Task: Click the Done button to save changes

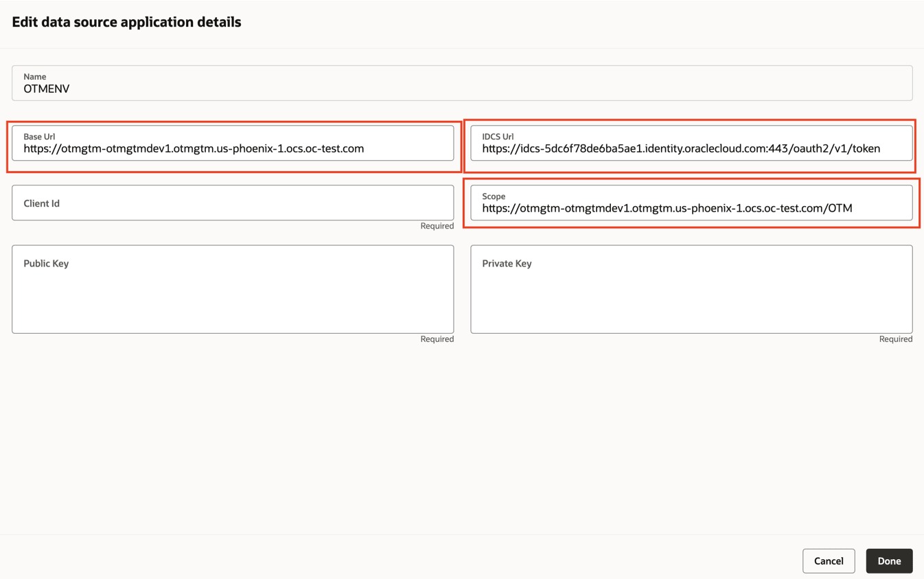Action: pyautogui.click(x=889, y=560)
